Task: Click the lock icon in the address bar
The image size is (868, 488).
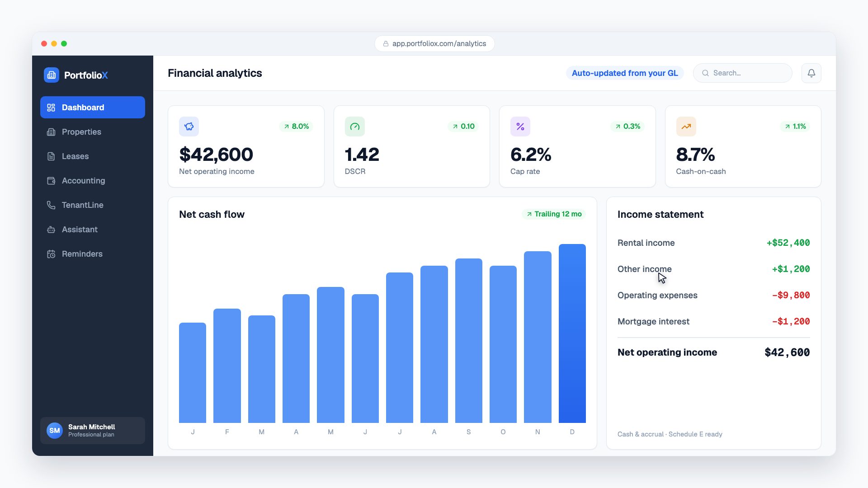Action: coord(386,44)
